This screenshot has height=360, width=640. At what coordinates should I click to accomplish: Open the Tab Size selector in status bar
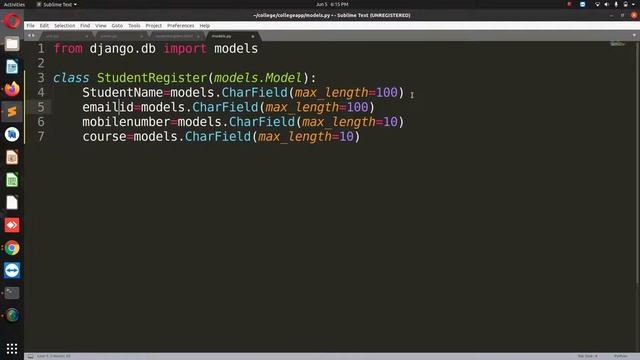(588, 356)
